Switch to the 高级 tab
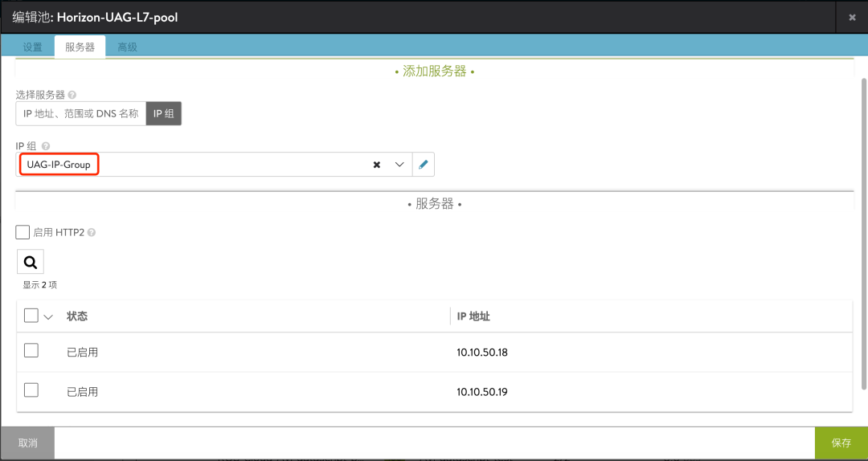The width and height of the screenshot is (868, 461). tap(127, 47)
